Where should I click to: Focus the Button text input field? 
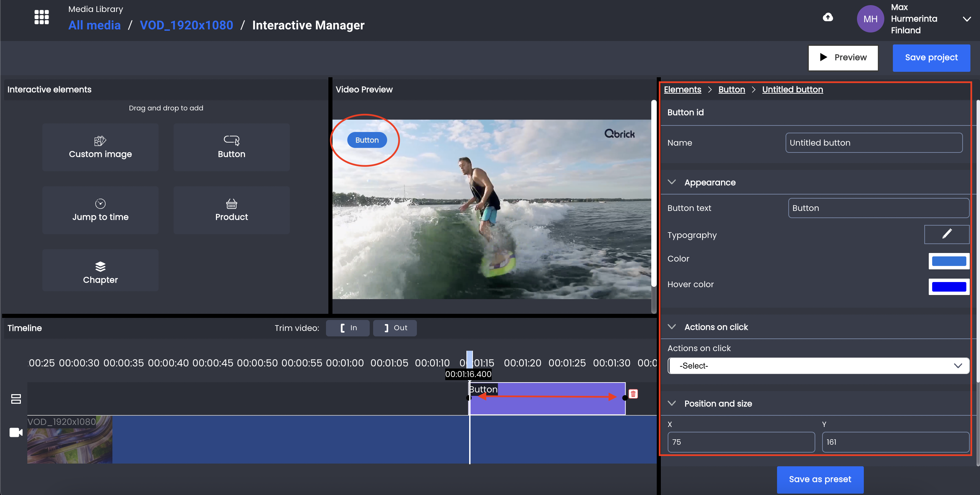(x=879, y=208)
